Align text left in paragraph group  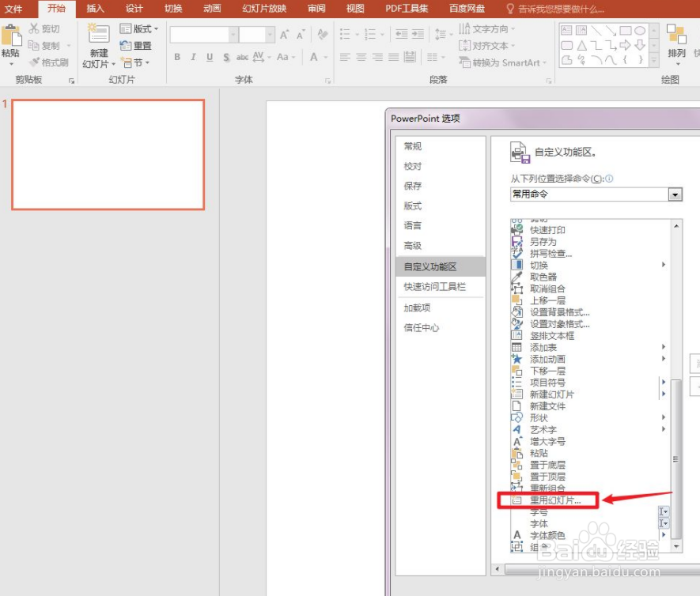tap(345, 57)
